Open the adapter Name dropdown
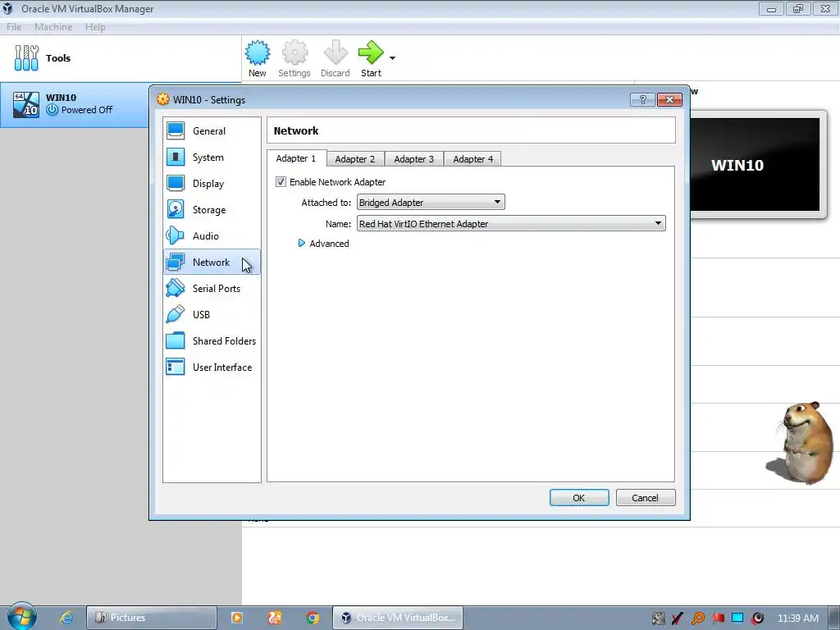 click(x=511, y=223)
